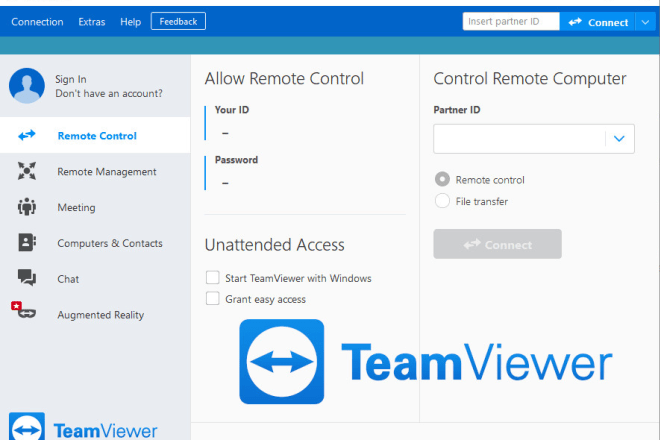
Task: Check the Grant easy access box
Action: 212,299
